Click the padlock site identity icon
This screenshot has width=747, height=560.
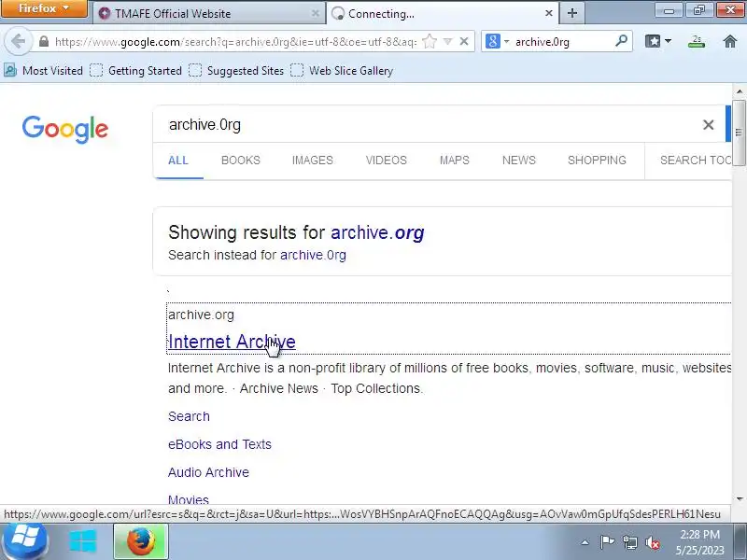[x=44, y=41]
